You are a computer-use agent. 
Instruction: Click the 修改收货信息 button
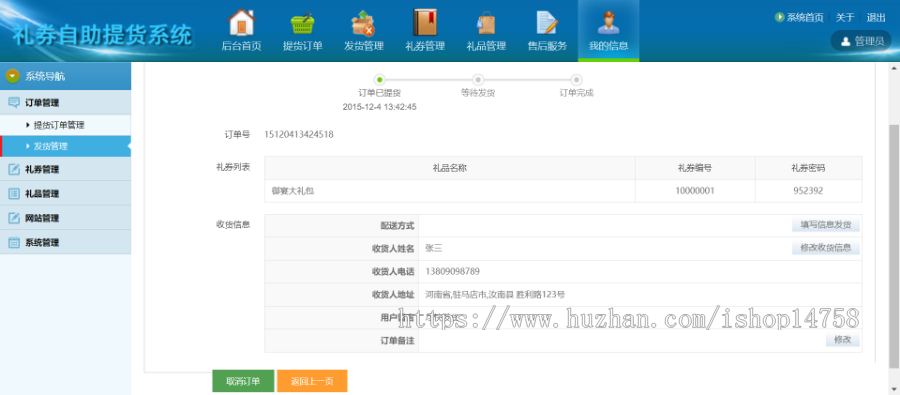[825, 248]
